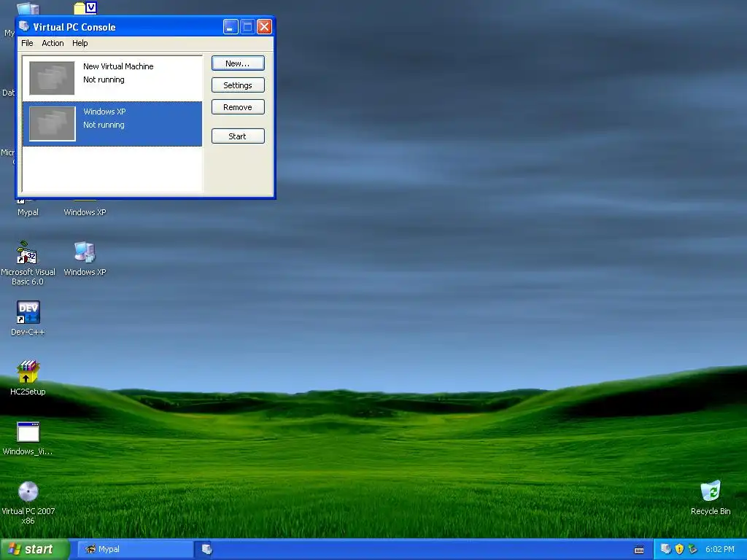Open the Help menu
747x560 pixels.
[80, 43]
